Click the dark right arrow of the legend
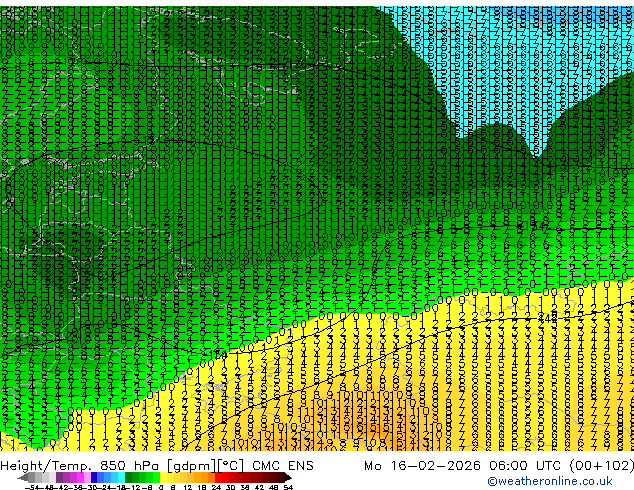The image size is (634, 490). (288, 477)
